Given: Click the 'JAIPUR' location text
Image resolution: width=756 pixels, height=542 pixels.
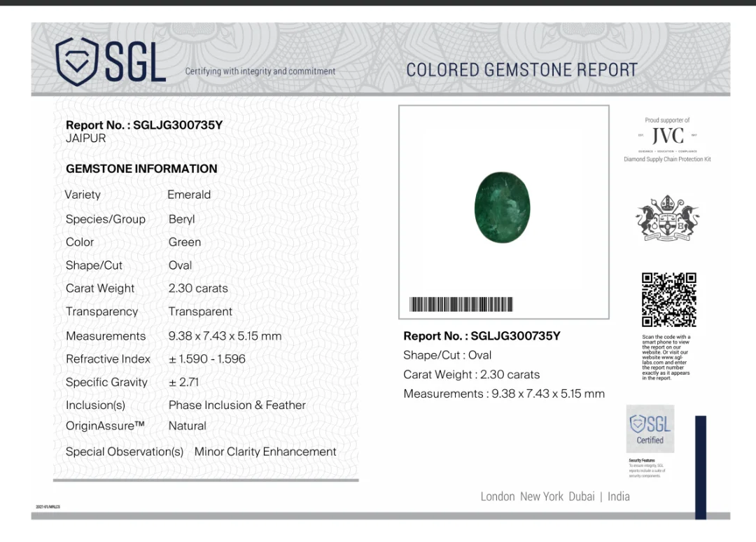Looking at the screenshot, I should click(86, 139).
